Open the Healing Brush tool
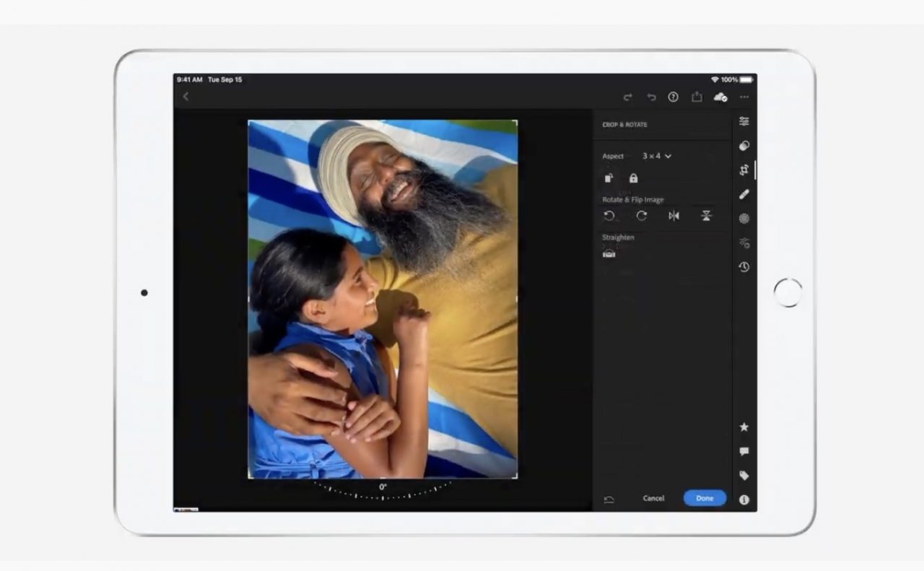This screenshot has height=571, width=924. 744,193
